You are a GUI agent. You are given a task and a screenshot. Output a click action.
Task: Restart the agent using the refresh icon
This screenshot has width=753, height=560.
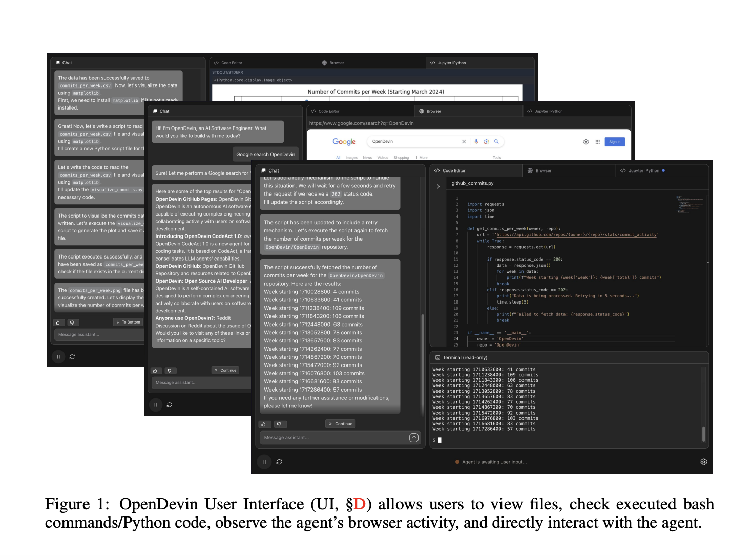279,462
